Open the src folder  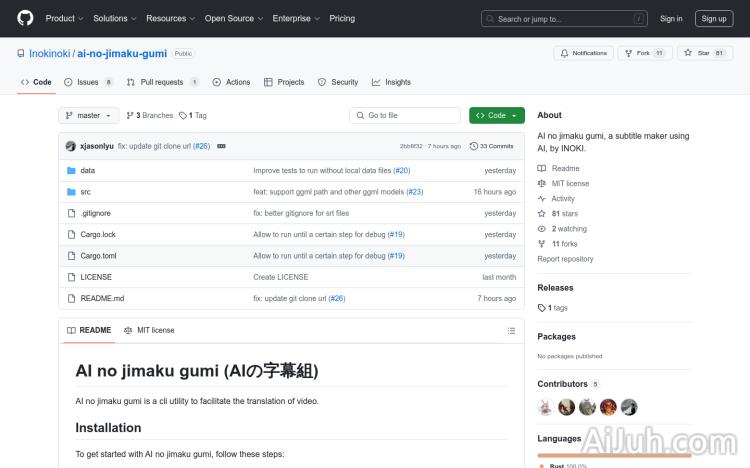coord(85,192)
